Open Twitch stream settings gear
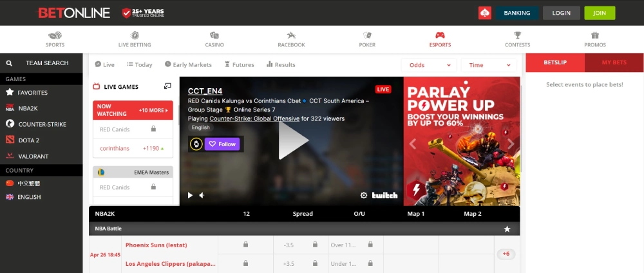The height and width of the screenshot is (273, 644). click(363, 195)
